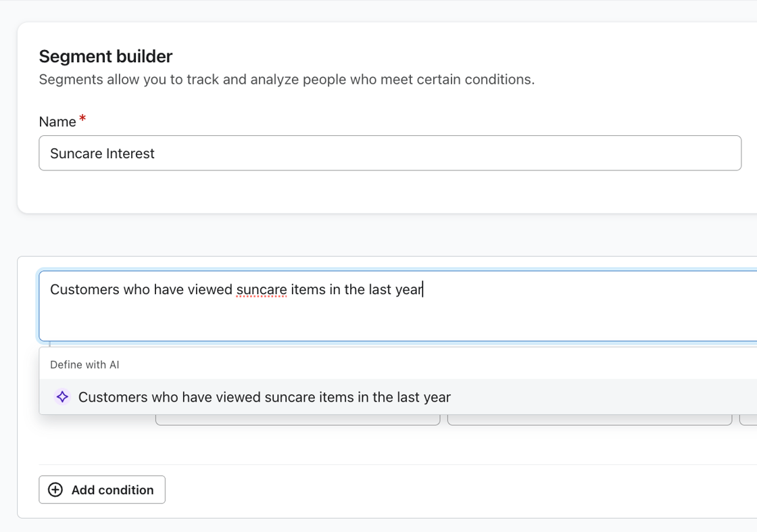Click inside the AI segment description textbox
Image resolution: width=757 pixels, height=532 pixels.
398,306
